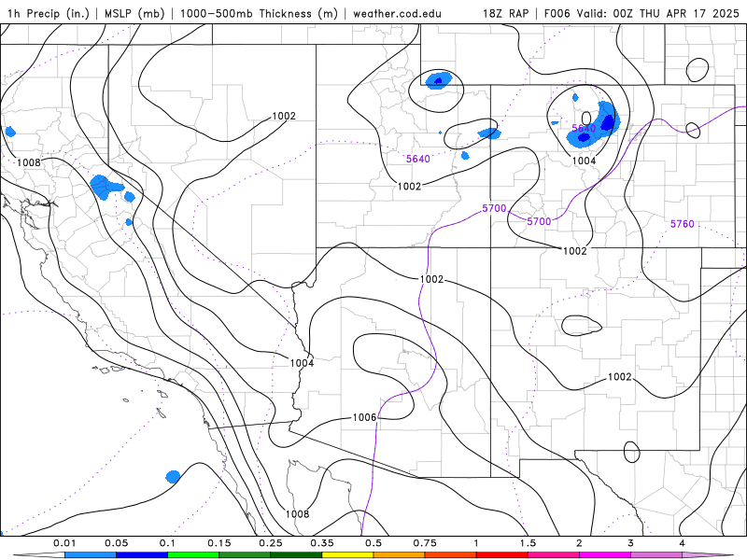This screenshot has width=747, height=560.
Task: Click the '1h Precip (in.)' header text
Action: tap(49, 13)
